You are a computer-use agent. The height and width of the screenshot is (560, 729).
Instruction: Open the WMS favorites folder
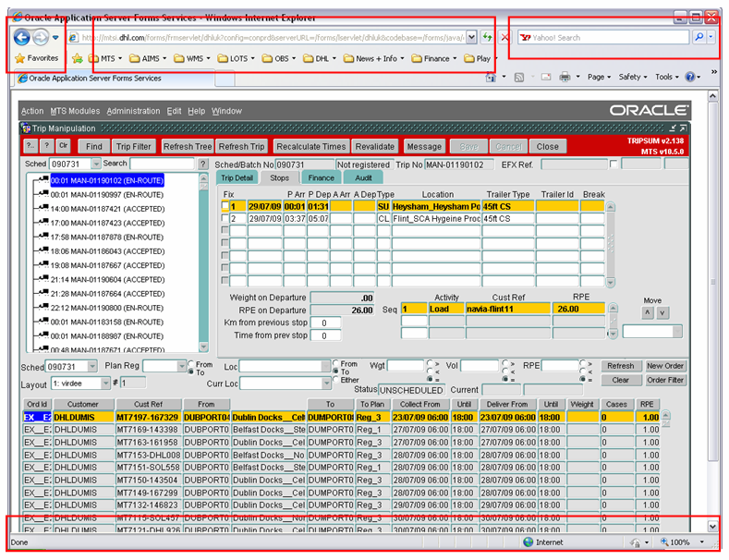pos(192,58)
